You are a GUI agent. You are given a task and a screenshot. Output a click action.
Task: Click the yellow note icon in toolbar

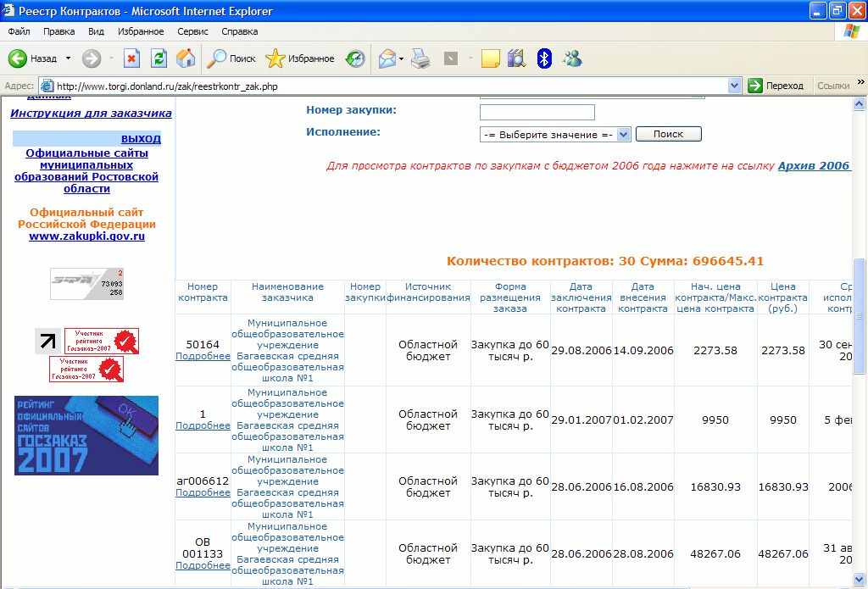coord(491,58)
